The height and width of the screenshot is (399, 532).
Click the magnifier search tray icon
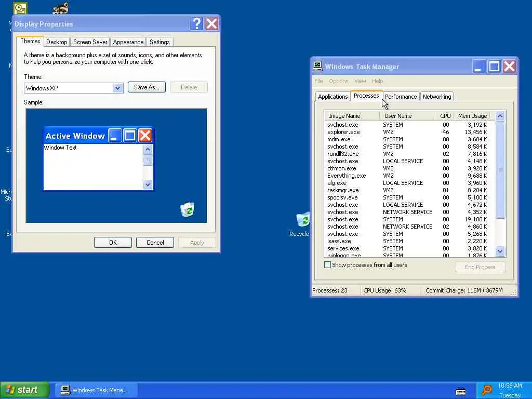pos(487,391)
